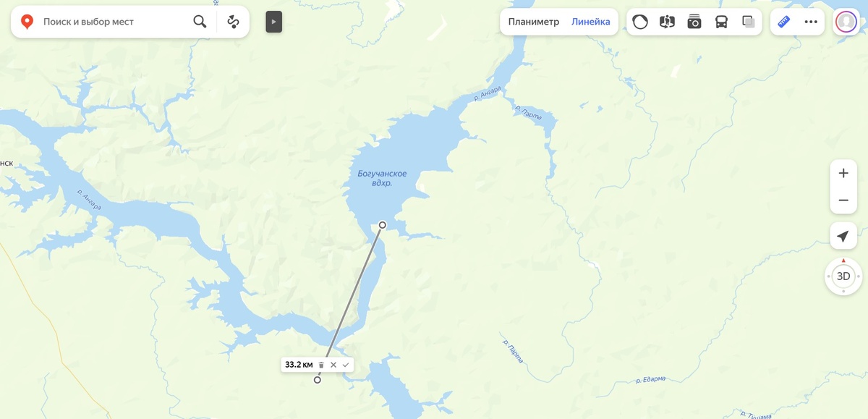
Task: Zoom in with the plus button
Action: point(843,173)
